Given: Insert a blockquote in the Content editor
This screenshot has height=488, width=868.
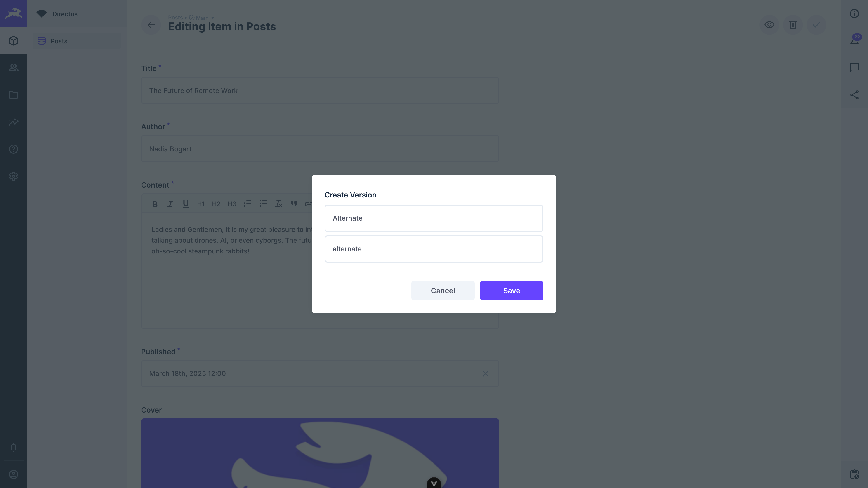Looking at the screenshot, I should 293,204.
